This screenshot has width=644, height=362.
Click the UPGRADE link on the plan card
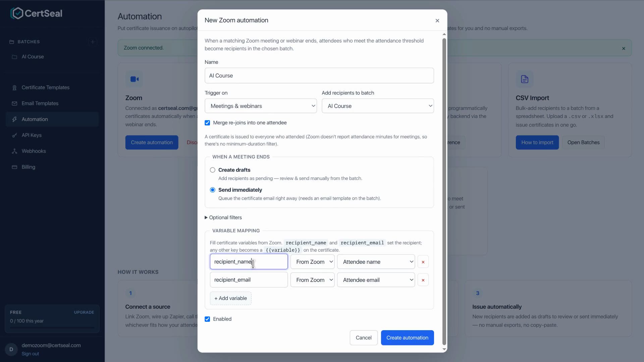(84, 312)
